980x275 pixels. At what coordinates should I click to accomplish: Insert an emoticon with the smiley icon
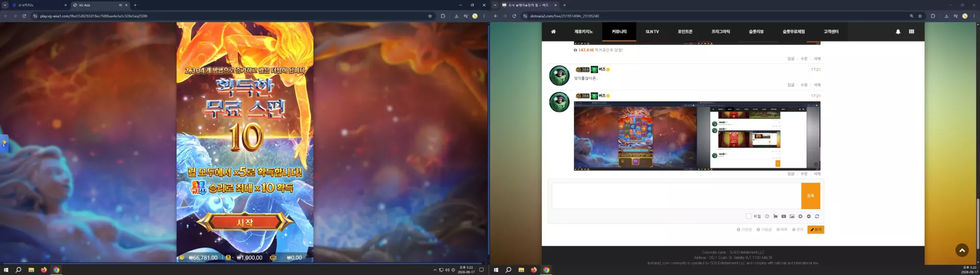[x=767, y=216]
